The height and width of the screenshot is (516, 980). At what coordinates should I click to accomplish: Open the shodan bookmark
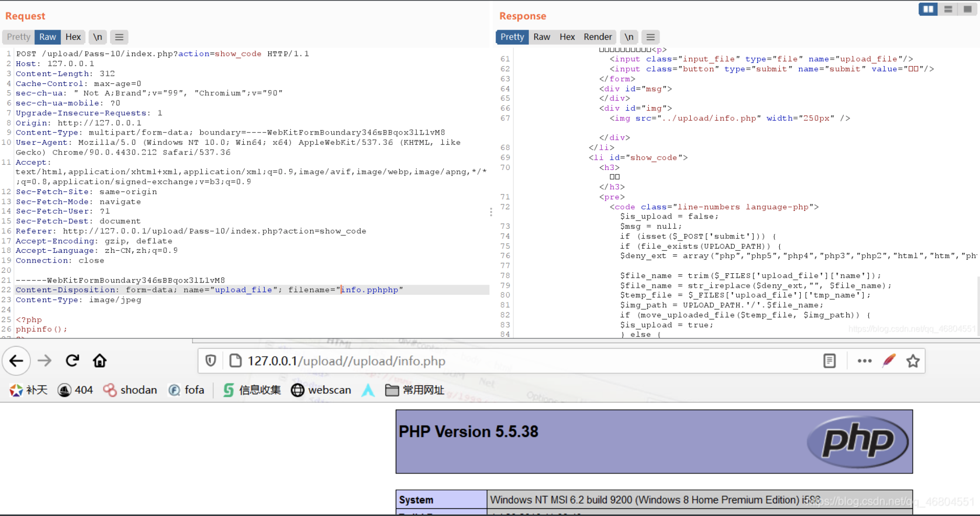130,390
